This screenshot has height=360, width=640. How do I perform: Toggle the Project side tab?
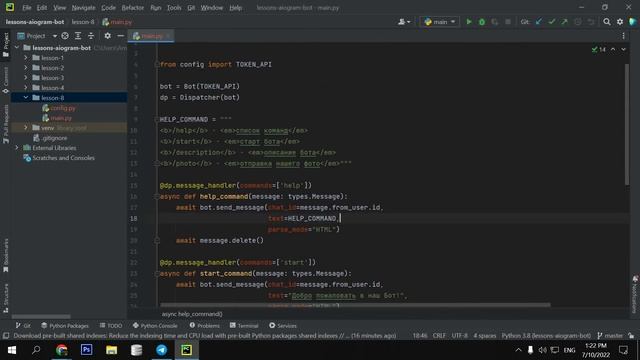click(6, 44)
